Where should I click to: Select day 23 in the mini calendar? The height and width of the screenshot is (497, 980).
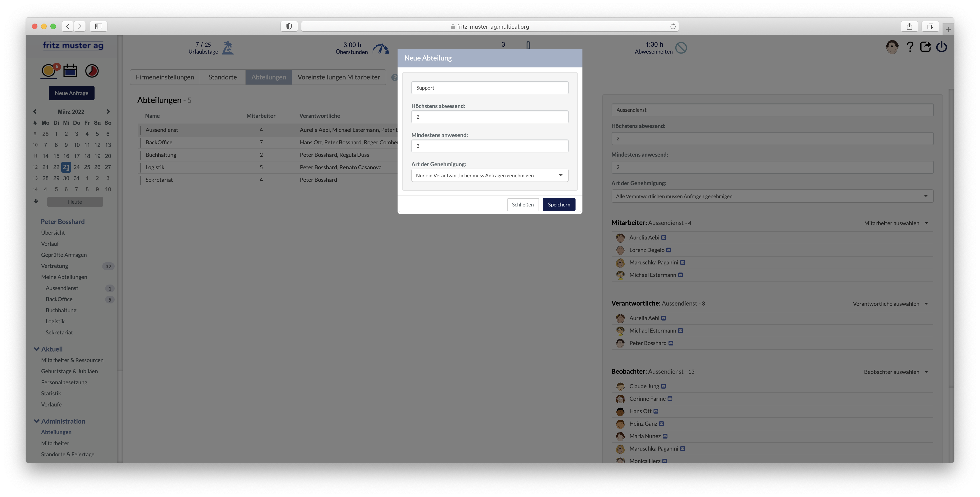coord(66,167)
